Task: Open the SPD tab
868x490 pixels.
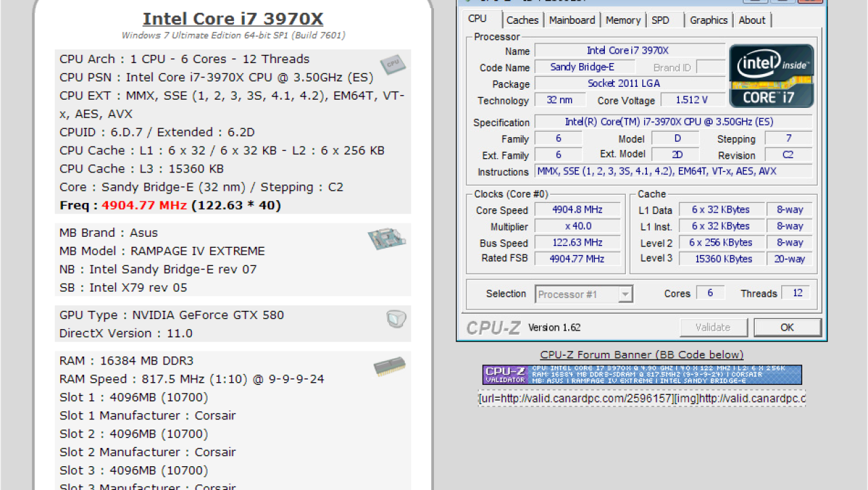Action: [x=660, y=20]
